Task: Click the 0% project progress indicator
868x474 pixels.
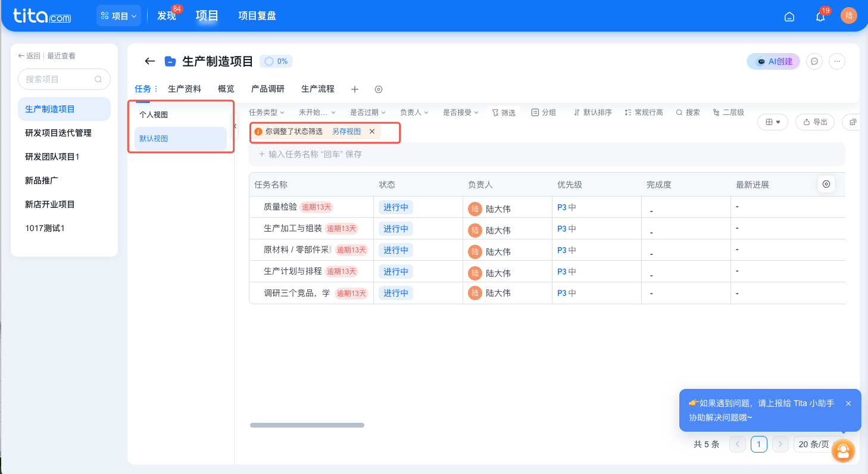Action: (x=276, y=61)
